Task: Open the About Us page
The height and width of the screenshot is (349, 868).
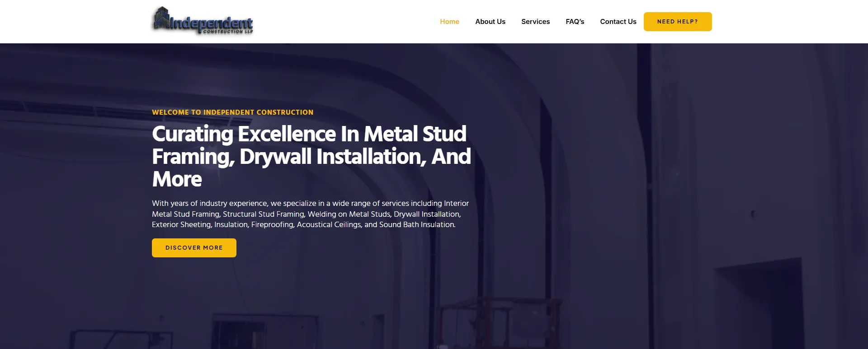Action: point(490,22)
